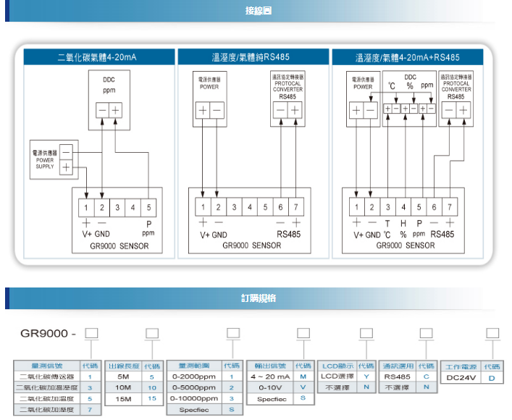
Task: Click GR9000 SENSOR label in first diagram
Action: click(x=119, y=246)
